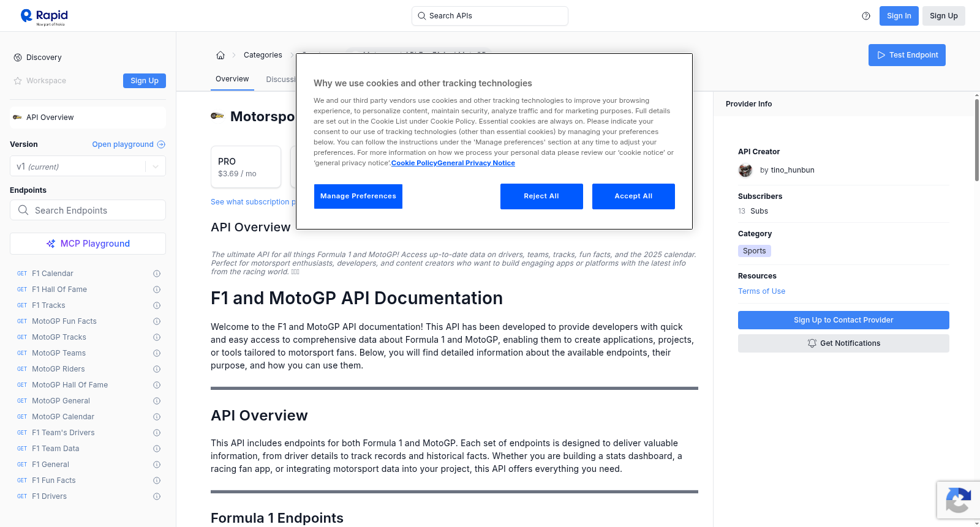Click the home breadcrumb icon
This screenshot has width=980, height=527.
click(x=221, y=55)
